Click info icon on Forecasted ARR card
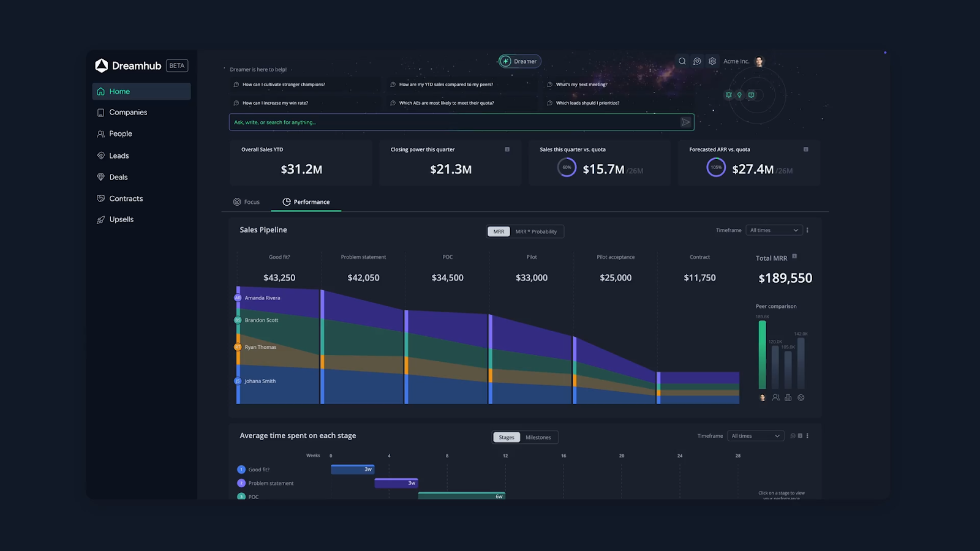This screenshot has height=551, width=980. coord(805,149)
